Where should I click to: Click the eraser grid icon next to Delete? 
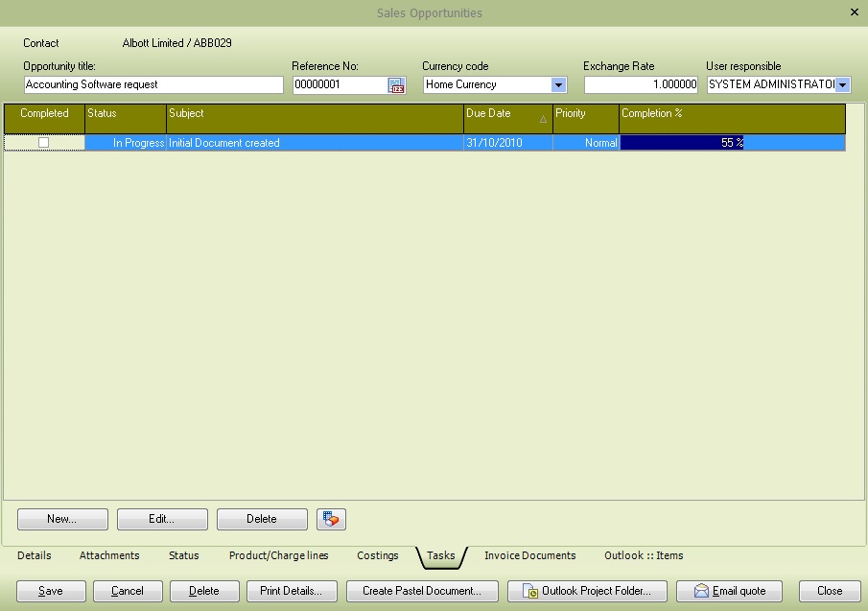pyautogui.click(x=330, y=519)
